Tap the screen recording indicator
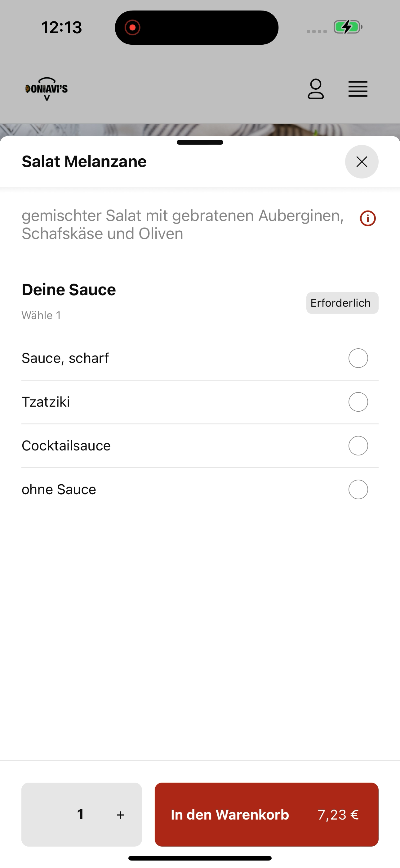This screenshot has width=400, height=868. coord(132,27)
